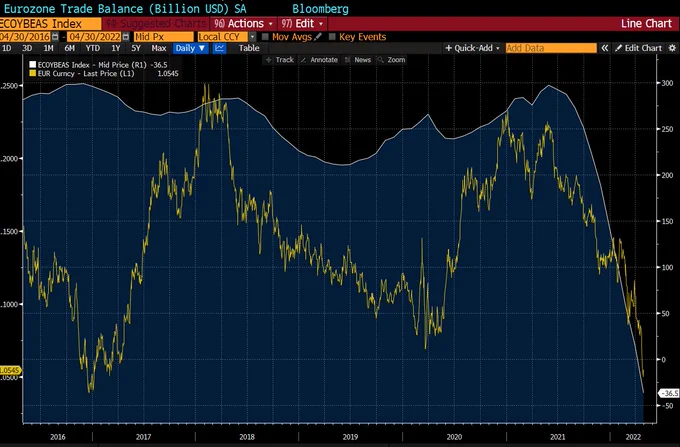Click the yellow EUR Curncy legend swatch

point(33,74)
